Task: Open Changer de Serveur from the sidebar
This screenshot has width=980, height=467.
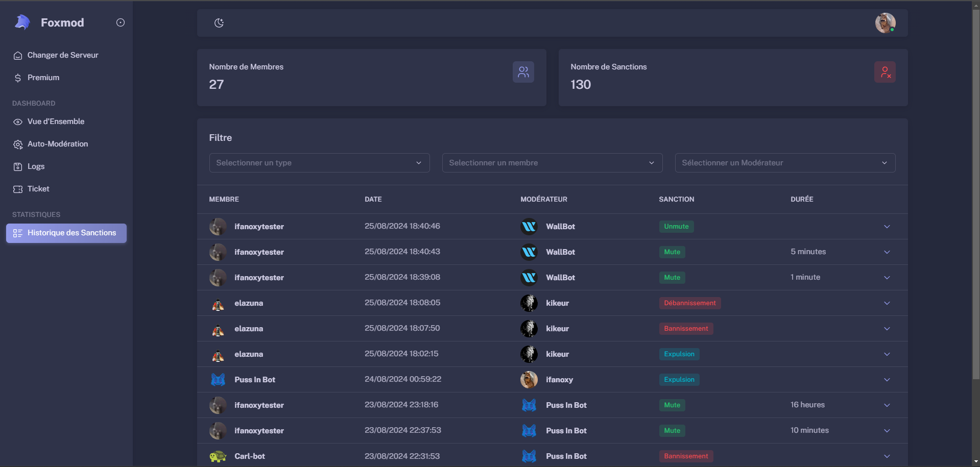Action: (x=62, y=55)
